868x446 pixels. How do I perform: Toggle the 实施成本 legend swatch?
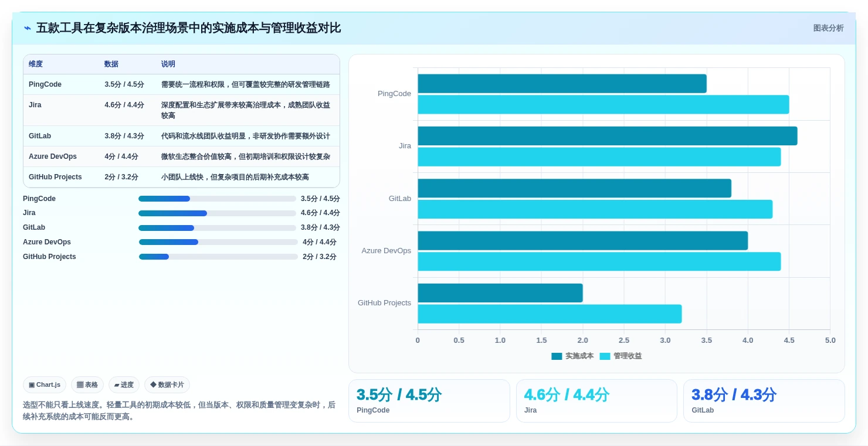tap(557, 356)
